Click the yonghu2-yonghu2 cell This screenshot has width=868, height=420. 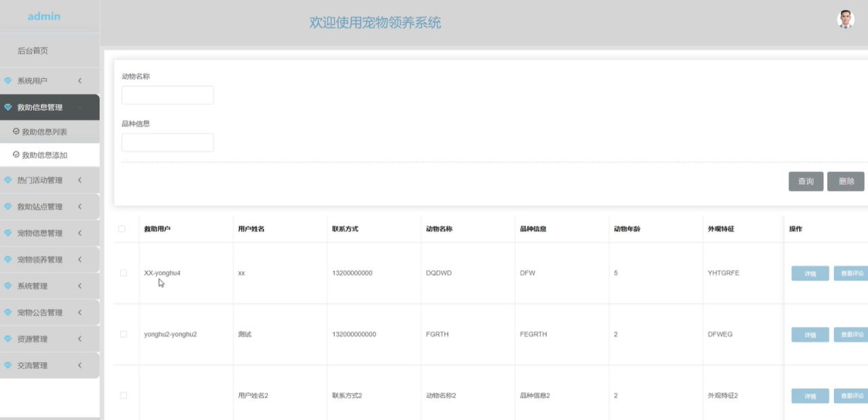[170, 334]
